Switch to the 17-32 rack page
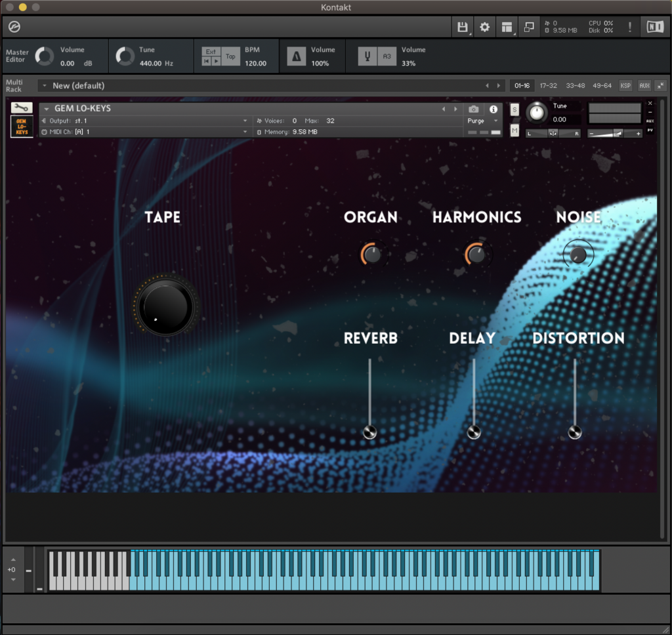The height and width of the screenshot is (635, 672). click(x=549, y=86)
